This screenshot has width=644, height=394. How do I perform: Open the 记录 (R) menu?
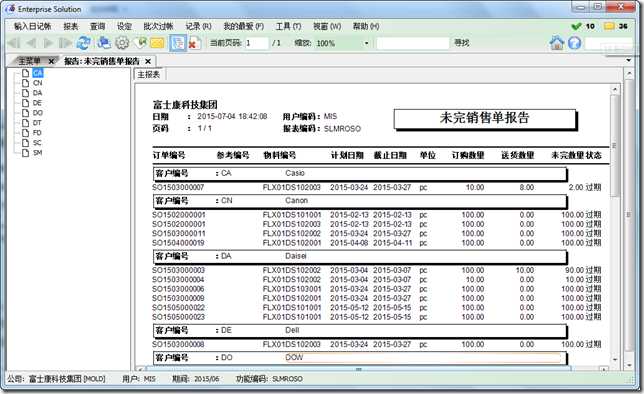click(x=198, y=26)
